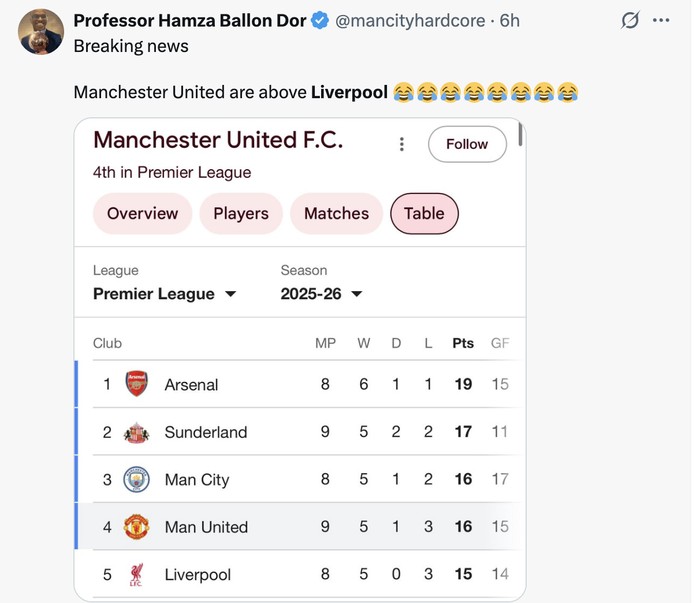Click the poster's profile avatar

41,33
